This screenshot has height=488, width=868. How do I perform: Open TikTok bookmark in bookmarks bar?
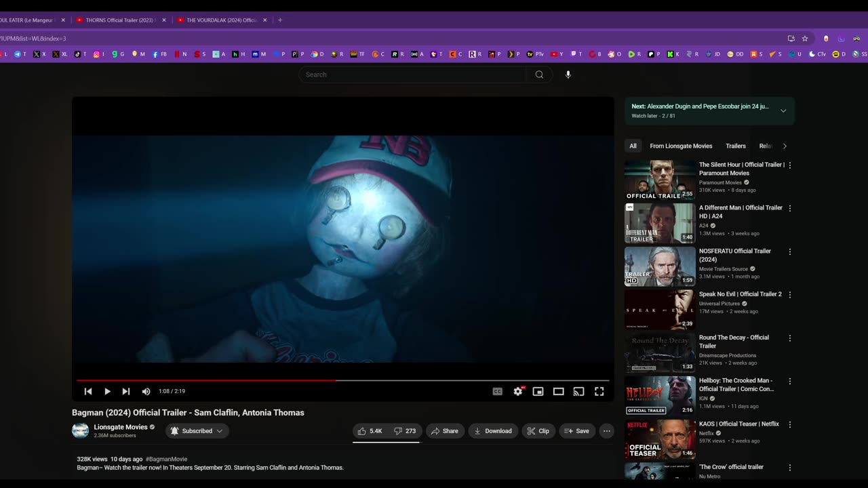80,54
